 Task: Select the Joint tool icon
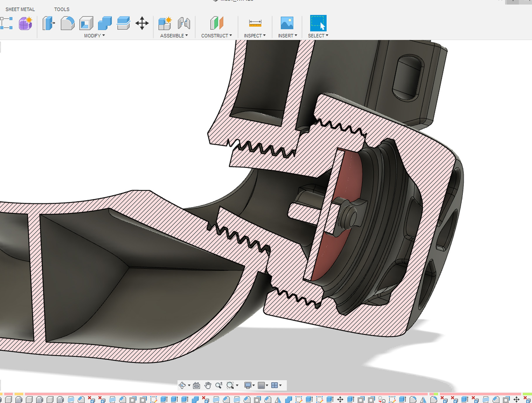click(184, 23)
